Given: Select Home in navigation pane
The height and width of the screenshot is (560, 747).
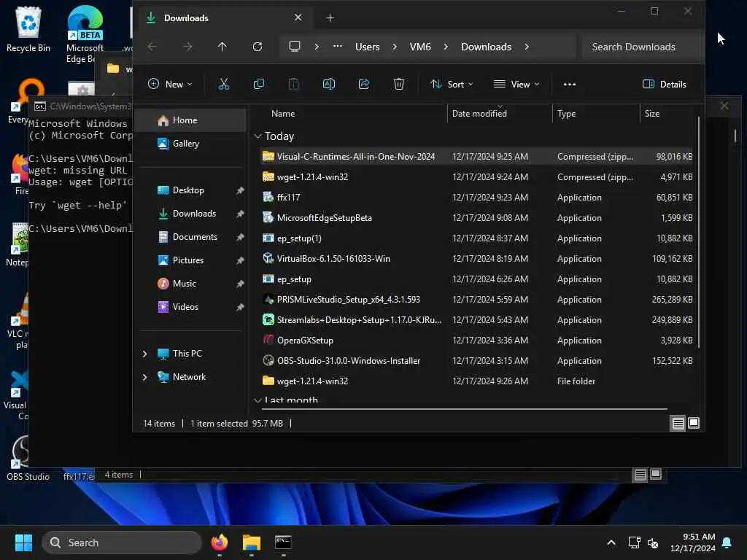Looking at the screenshot, I should click(190, 120).
